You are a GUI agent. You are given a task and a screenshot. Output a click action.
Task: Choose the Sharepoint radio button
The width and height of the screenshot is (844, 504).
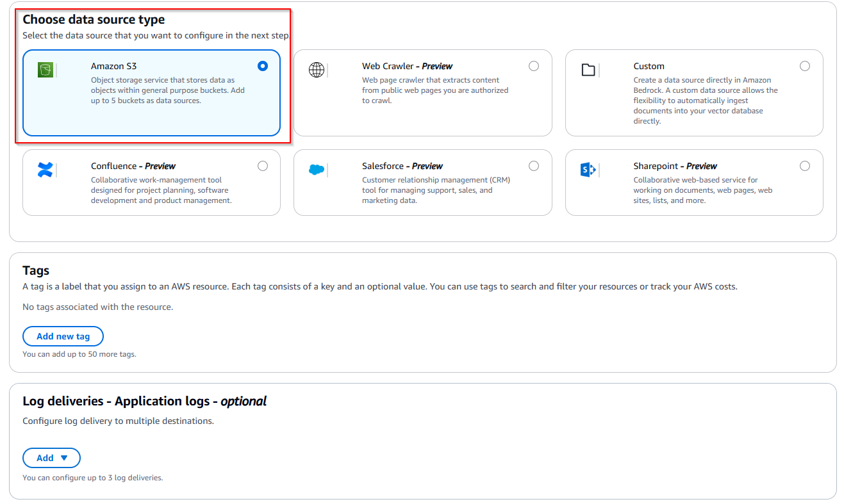tap(805, 166)
